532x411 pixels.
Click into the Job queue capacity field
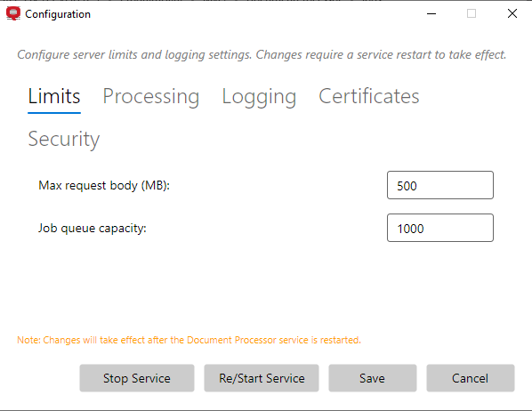(x=440, y=228)
